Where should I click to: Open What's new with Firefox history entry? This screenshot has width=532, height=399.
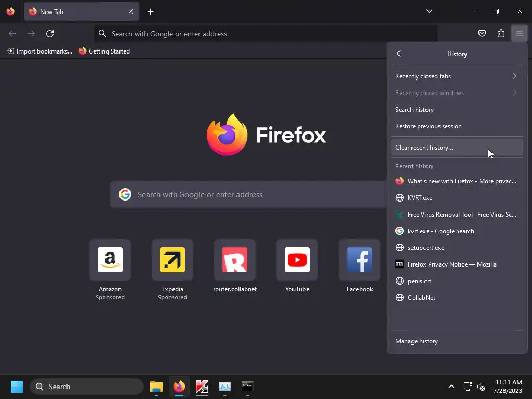457,181
